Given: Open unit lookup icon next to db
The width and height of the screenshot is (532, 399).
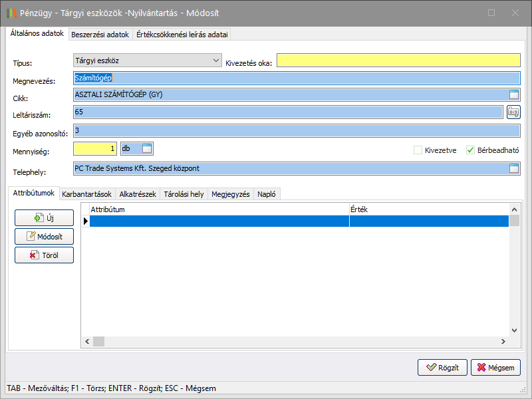Looking at the screenshot, I should tap(147, 148).
